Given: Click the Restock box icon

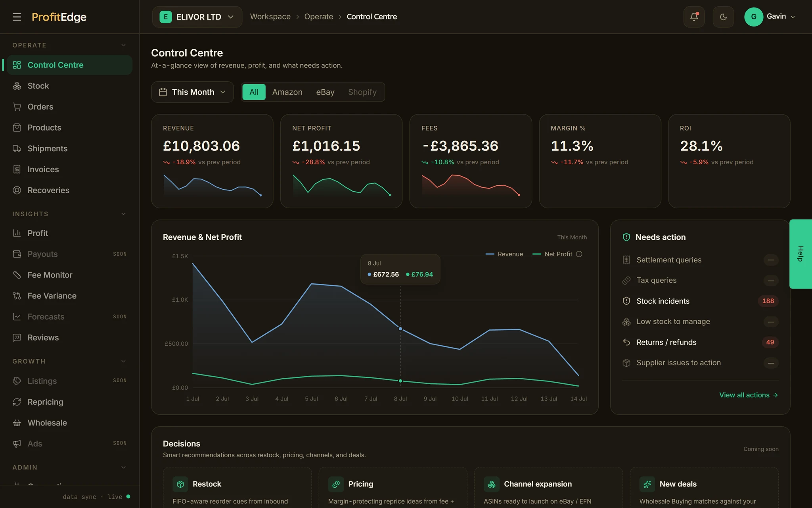Looking at the screenshot, I should (x=180, y=484).
